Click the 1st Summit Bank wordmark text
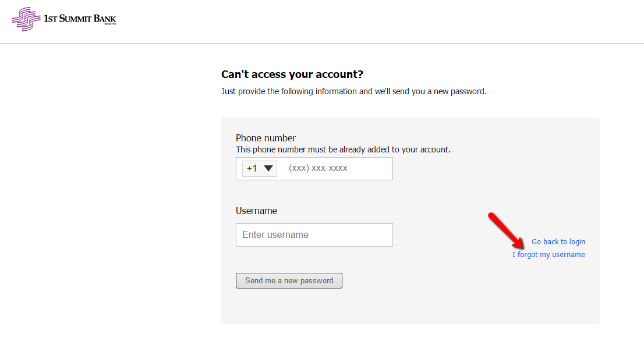 tap(79, 17)
